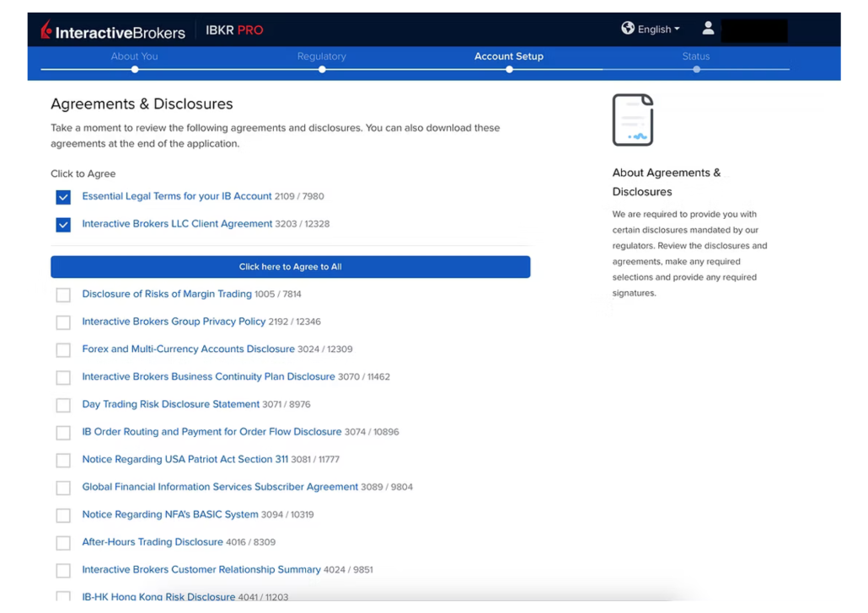
Task: Check Global Financial Information Services Agreement box
Action: (x=63, y=488)
